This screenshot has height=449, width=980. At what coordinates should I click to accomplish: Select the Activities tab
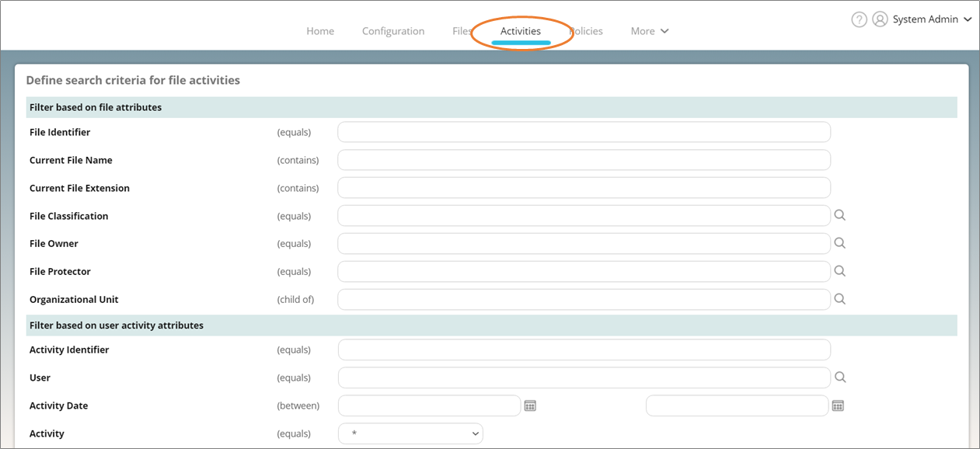click(521, 31)
